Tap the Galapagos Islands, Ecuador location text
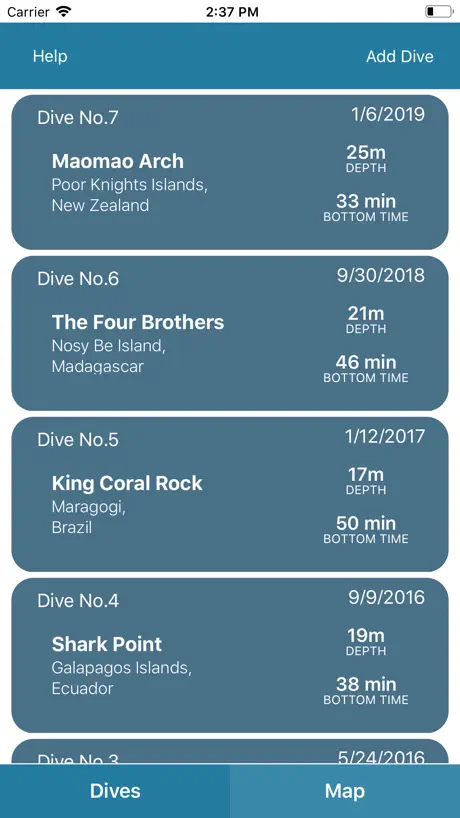This screenshot has height=818, width=460. pos(122,678)
